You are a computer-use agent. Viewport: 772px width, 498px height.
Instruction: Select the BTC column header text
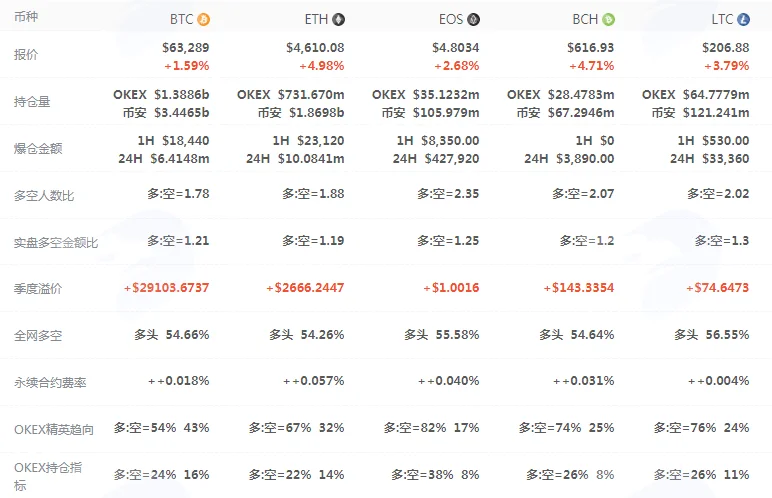click(x=182, y=19)
